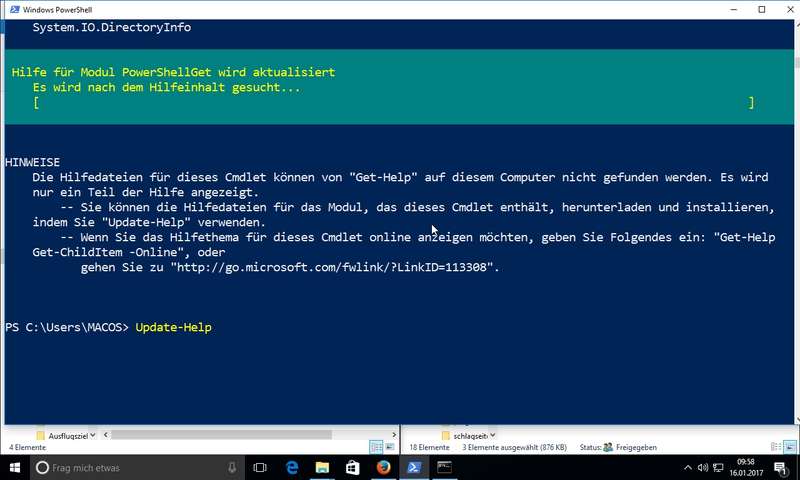Open network status in system tray

pyautogui.click(x=718, y=467)
